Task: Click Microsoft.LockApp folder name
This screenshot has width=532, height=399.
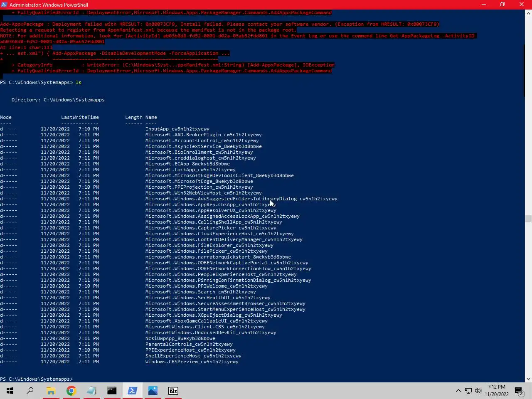Action: click(190, 170)
